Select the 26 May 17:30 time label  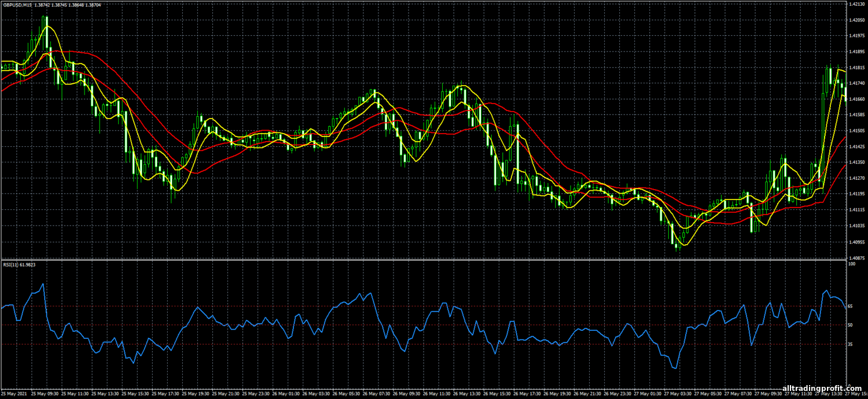[x=528, y=393]
